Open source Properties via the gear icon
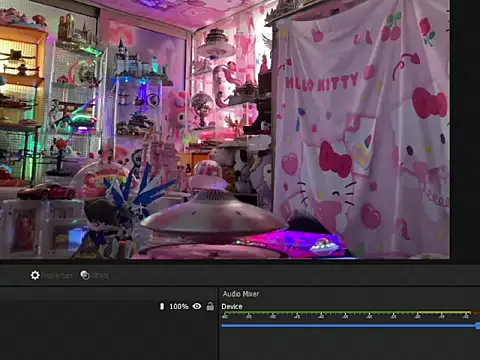This screenshot has width=480, height=360. (x=35, y=275)
